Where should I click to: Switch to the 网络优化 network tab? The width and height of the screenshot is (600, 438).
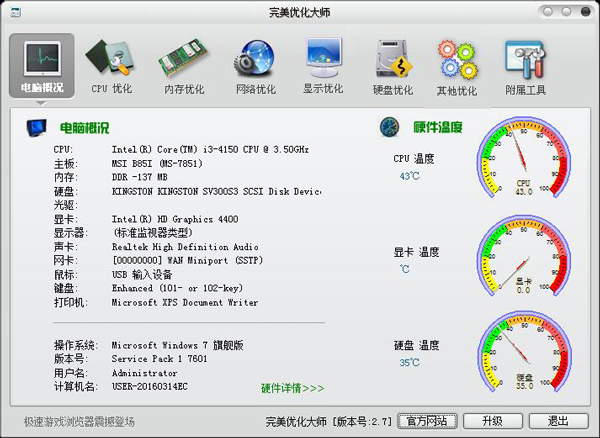pos(256,67)
